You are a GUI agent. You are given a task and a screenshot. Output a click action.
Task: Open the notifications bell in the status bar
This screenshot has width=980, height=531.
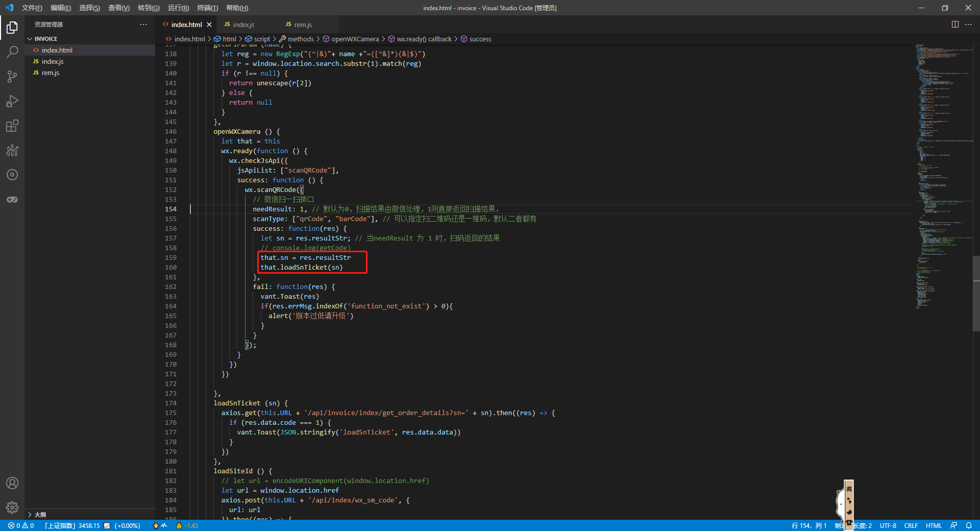969,525
